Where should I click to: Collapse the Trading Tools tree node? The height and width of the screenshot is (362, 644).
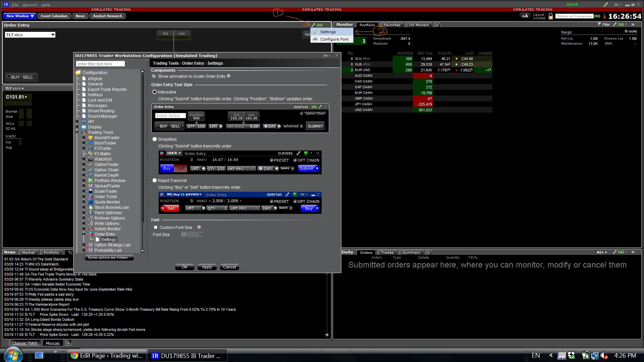coord(77,132)
